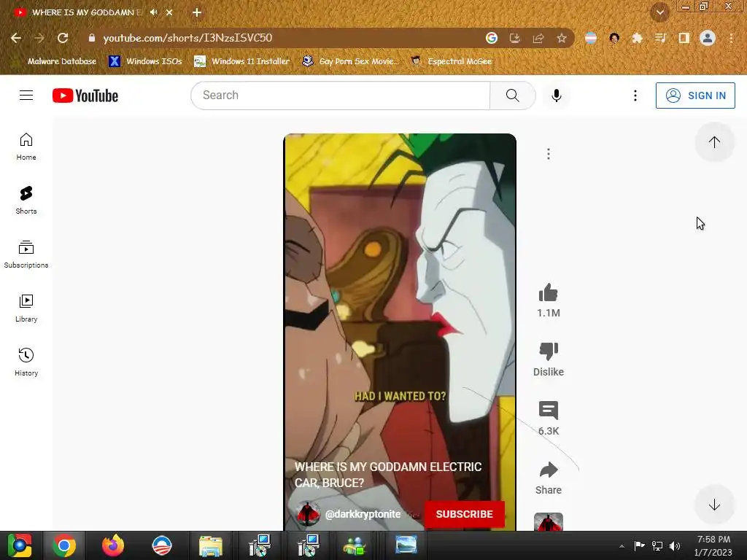
Task: Reload the page with the refresh icon
Action: pyautogui.click(x=63, y=38)
